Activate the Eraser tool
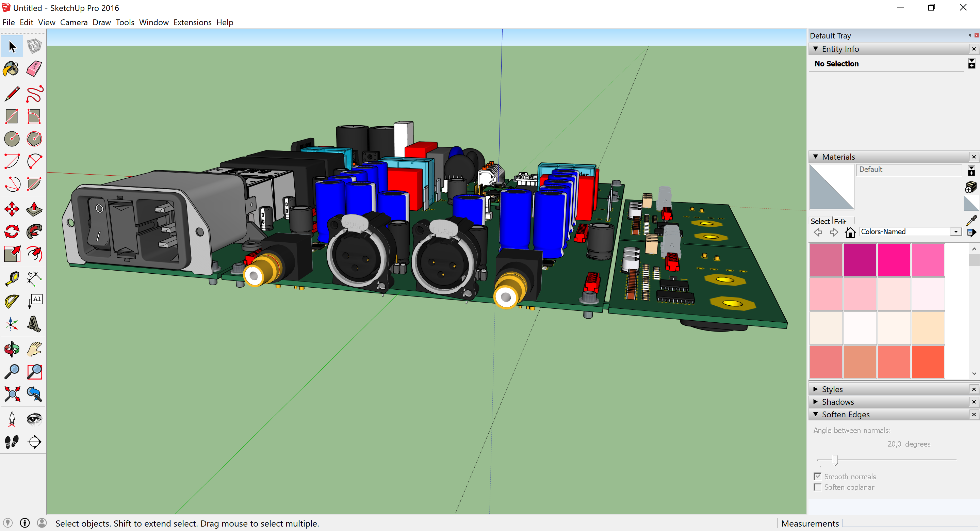 34,69
